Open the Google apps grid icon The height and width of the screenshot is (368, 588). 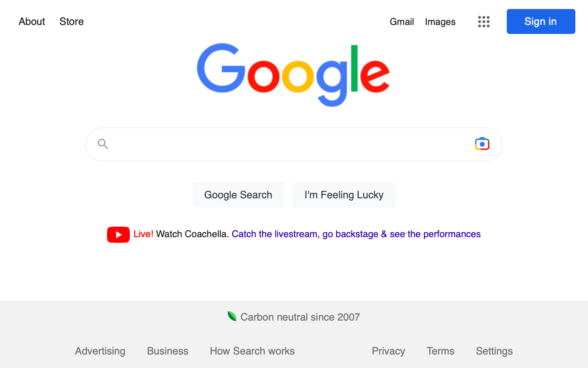[483, 22]
